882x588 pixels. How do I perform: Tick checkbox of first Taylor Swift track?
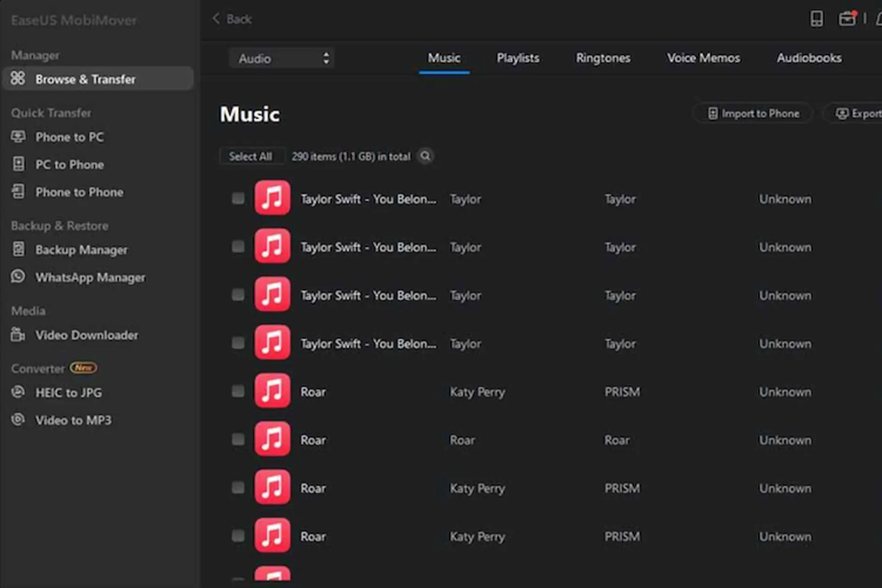[238, 198]
